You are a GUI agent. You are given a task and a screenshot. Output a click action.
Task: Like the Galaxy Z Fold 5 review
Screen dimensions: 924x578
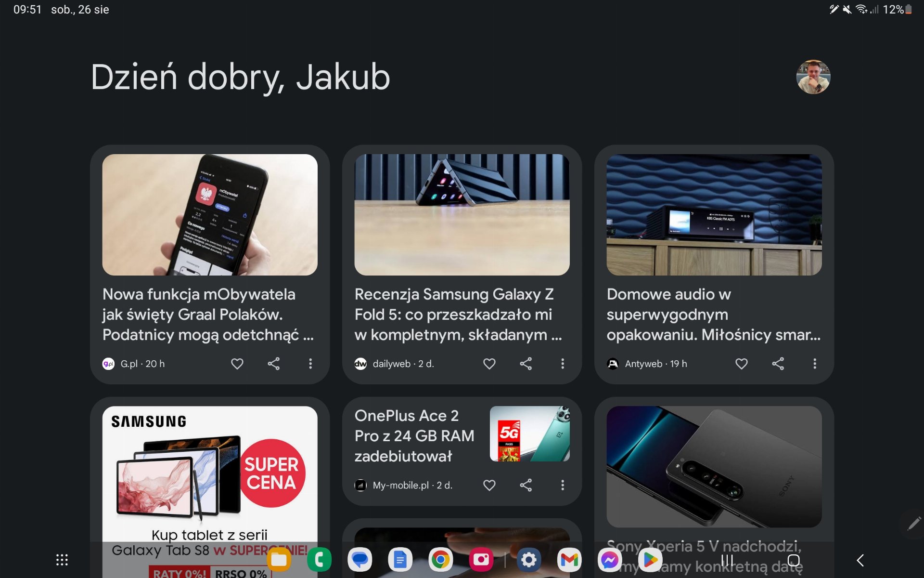coord(489,364)
